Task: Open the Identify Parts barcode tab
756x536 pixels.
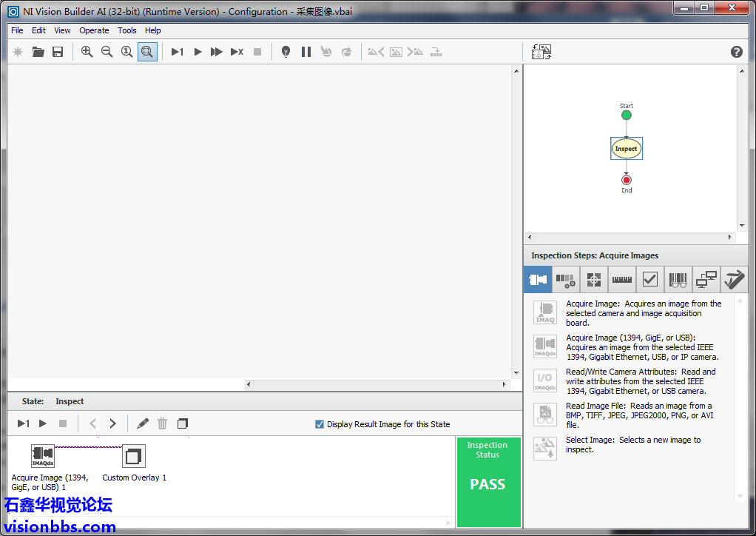Action: click(678, 280)
